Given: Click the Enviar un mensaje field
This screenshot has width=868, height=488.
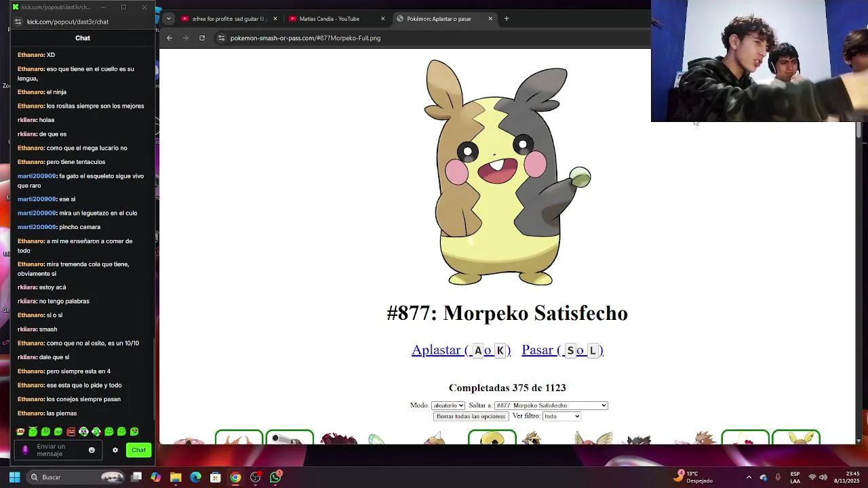Looking at the screenshot, I should tap(59, 450).
